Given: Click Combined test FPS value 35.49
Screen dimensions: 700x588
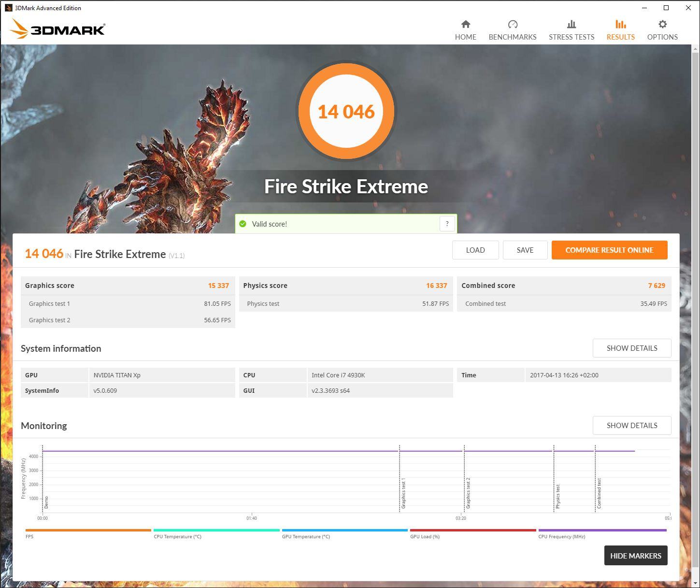Looking at the screenshot, I should [x=654, y=303].
